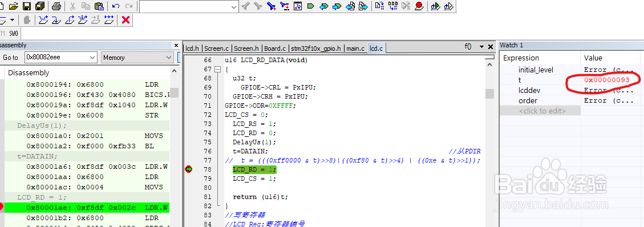
Task: Click the greyed Stop Build icon
Action: coord(406,6)
